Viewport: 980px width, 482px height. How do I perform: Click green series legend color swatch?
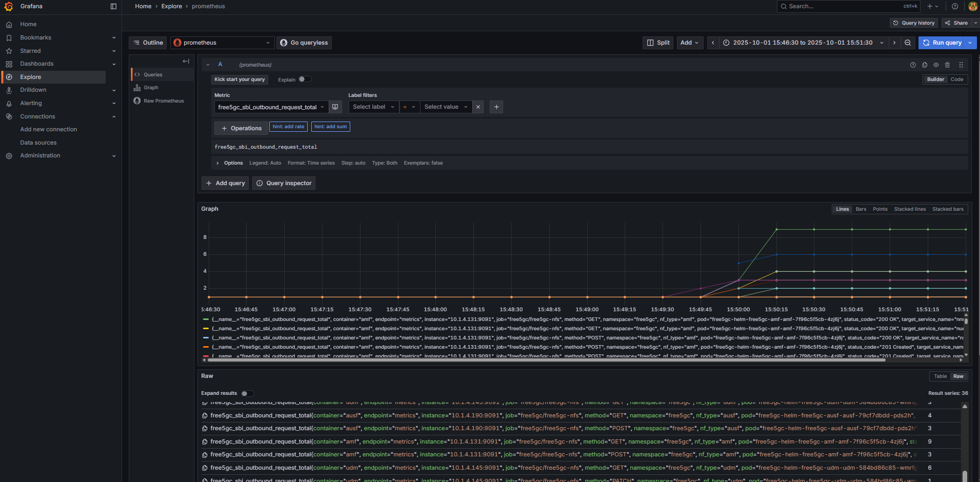(206, 319)
